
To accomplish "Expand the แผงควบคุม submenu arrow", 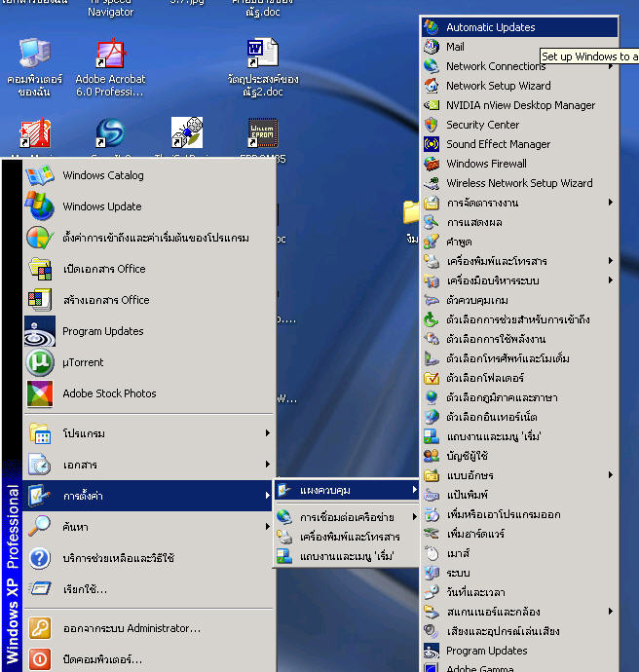I will (x=414, y=490).
